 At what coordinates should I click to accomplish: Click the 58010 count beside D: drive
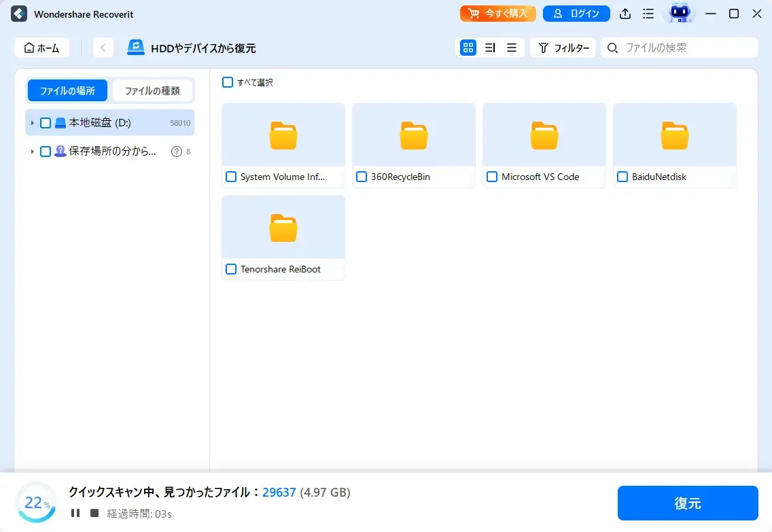pyautogui.click(x=180, y=123)
